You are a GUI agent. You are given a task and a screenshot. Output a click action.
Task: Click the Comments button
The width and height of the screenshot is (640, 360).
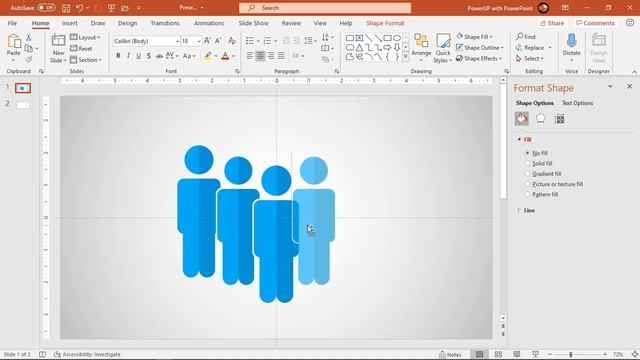pos(595,23)
